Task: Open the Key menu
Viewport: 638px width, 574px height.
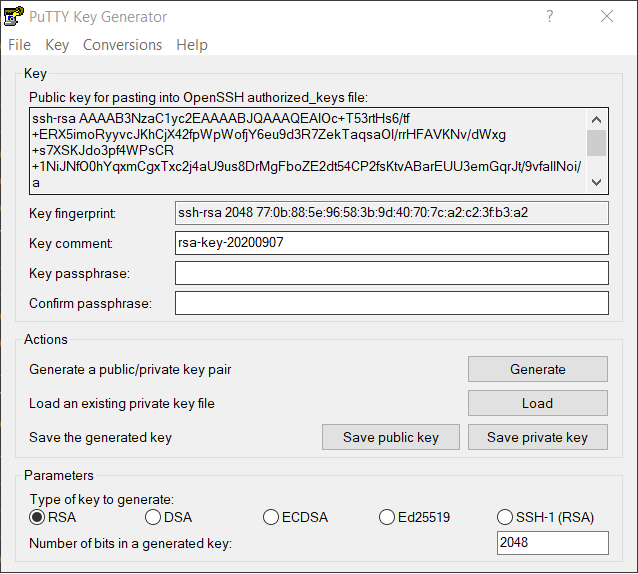Action: point(57,45)
